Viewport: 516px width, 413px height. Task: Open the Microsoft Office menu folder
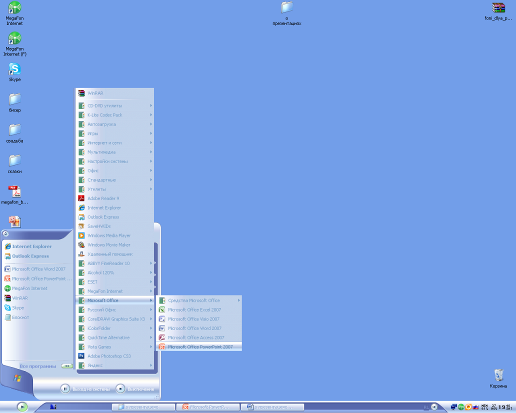[115, 300]
